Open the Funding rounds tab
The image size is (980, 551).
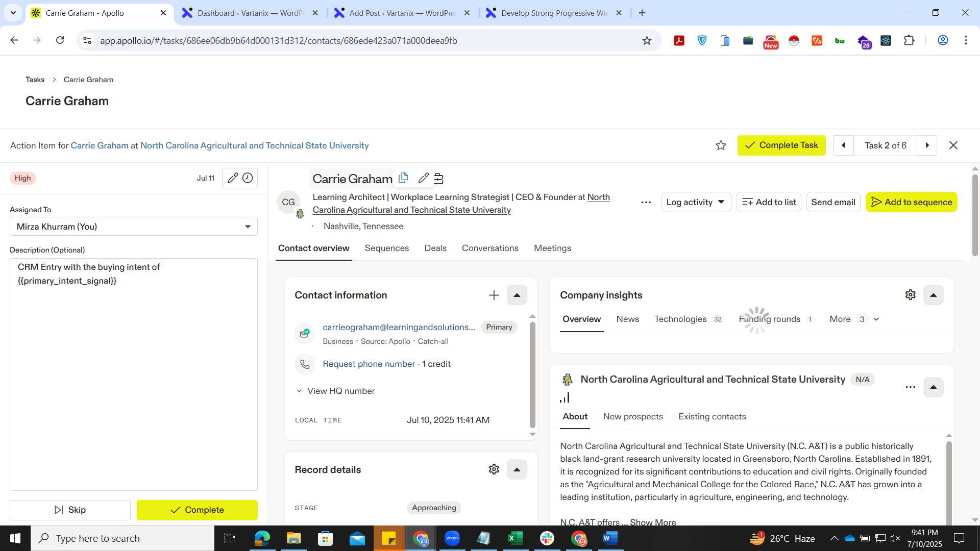(x=776, y=319)
